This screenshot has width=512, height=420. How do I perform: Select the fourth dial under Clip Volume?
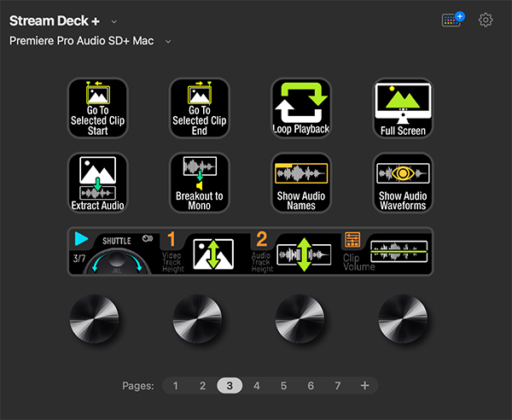point(403,318)
